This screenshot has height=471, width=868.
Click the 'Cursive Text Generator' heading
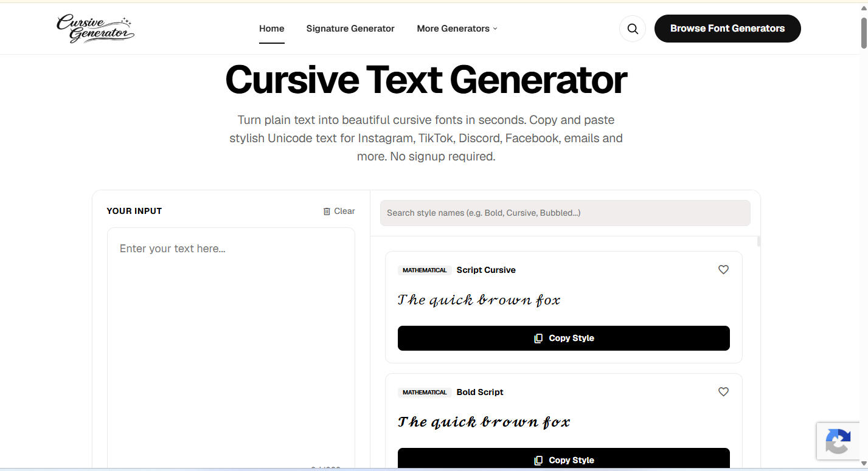coord(426,80)
